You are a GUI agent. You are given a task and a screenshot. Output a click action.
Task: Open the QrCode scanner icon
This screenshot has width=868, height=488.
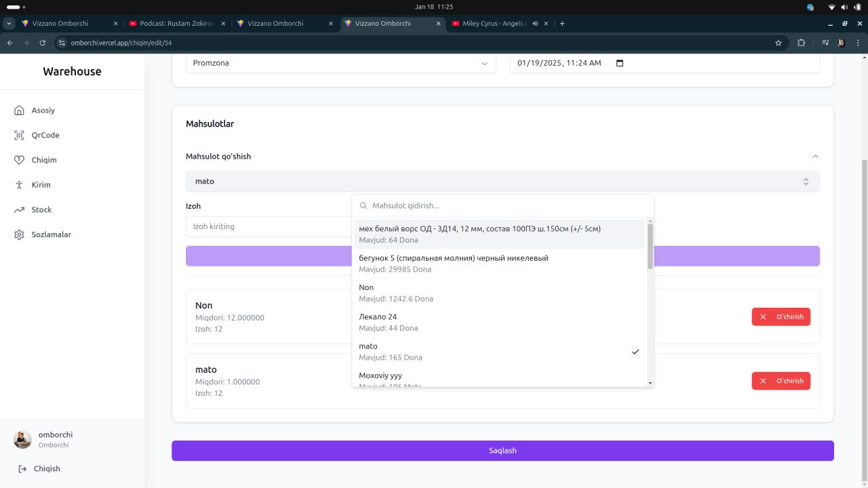[19, 136]
